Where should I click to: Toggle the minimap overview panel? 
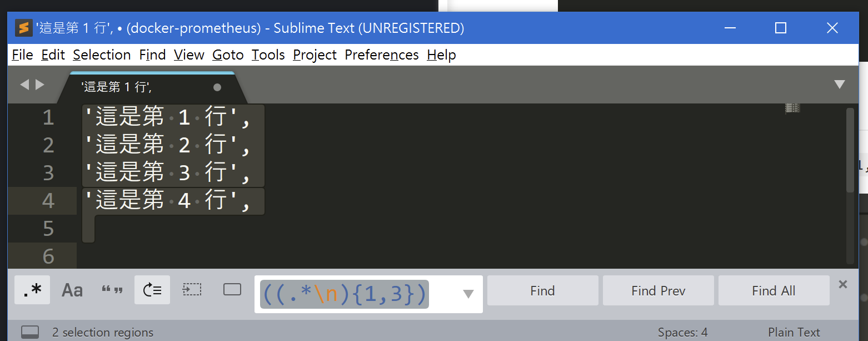point(791,107)
